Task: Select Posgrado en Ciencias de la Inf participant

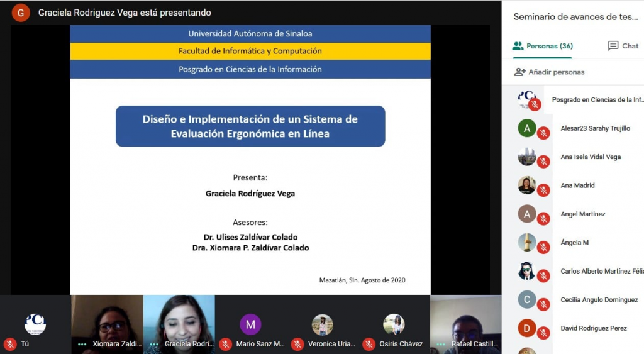Action: (x=597, y=99)
